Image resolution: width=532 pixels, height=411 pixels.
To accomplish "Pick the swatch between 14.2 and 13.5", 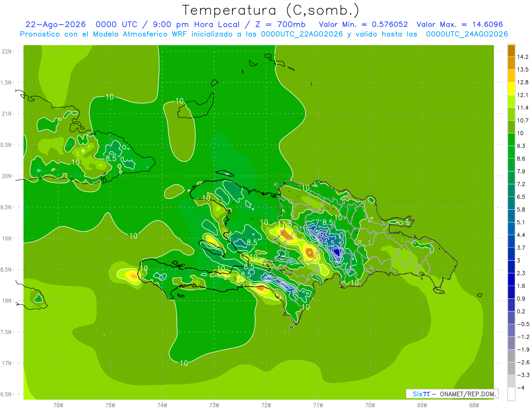I will [x=511, y=63].
